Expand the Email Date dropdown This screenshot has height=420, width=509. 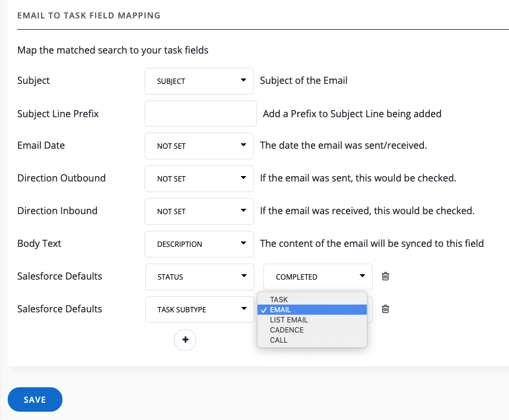[199, 146]
